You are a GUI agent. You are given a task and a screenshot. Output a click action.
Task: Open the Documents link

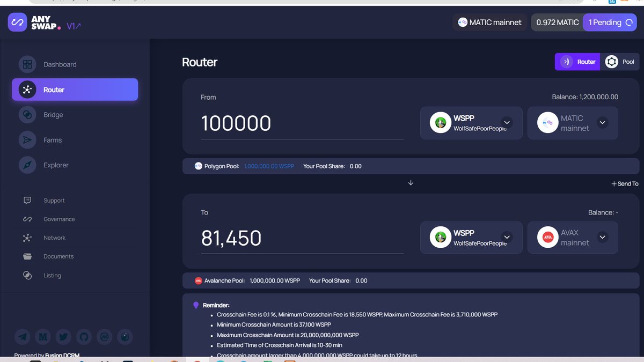[58, 256]
